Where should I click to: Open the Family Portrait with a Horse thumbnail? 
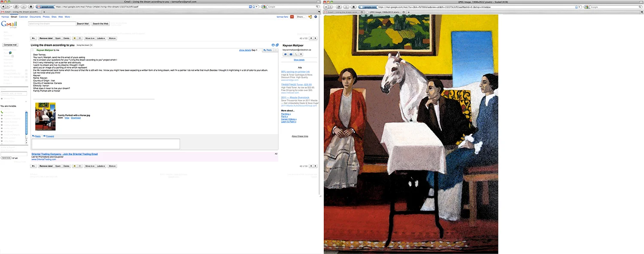(46, 116)
